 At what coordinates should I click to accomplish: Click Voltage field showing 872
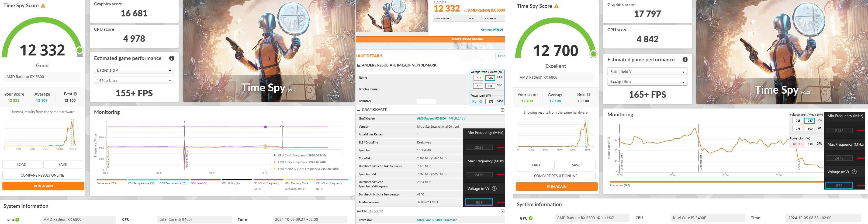[839, 185]
